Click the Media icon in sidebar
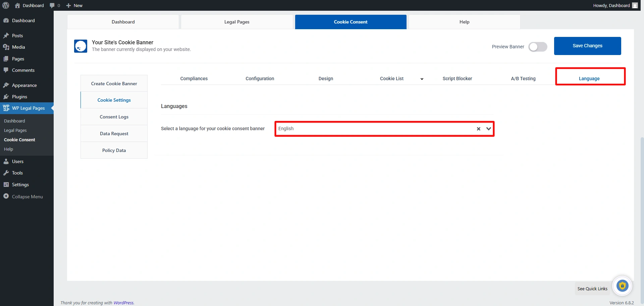 click(6, 47)
